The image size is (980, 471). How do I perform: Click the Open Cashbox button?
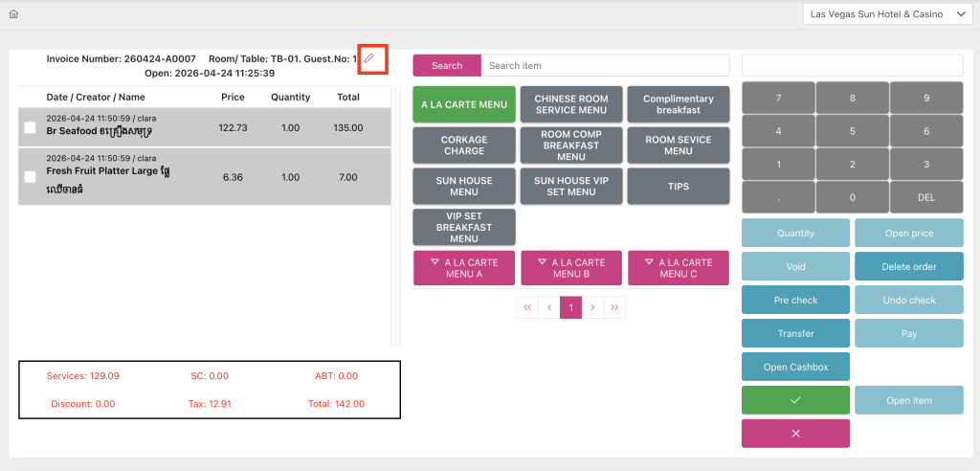tap(795, 367)
